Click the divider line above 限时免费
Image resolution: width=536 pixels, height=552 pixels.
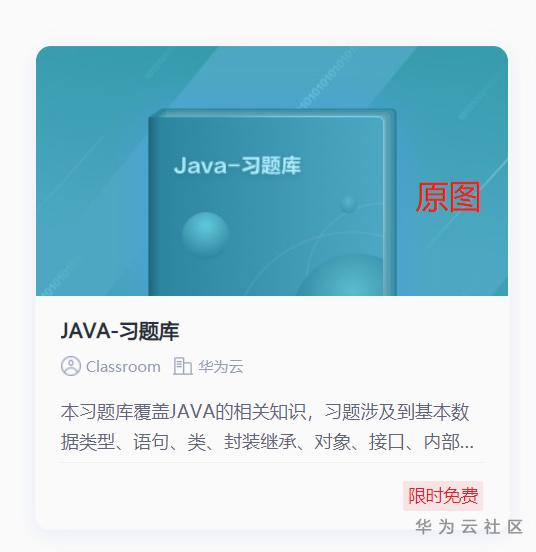point(272,461)
